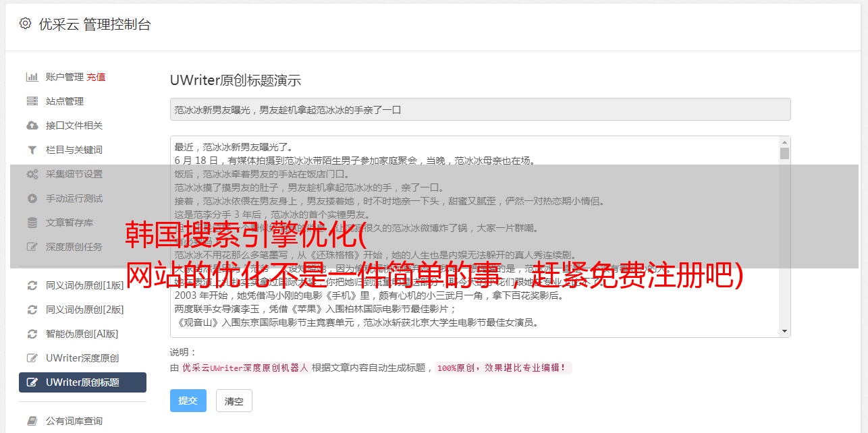The width and height of the screenshot is (868, 433).
Task: Click 优采云 管理控制台 header title
Action: (x=94, y=24)
